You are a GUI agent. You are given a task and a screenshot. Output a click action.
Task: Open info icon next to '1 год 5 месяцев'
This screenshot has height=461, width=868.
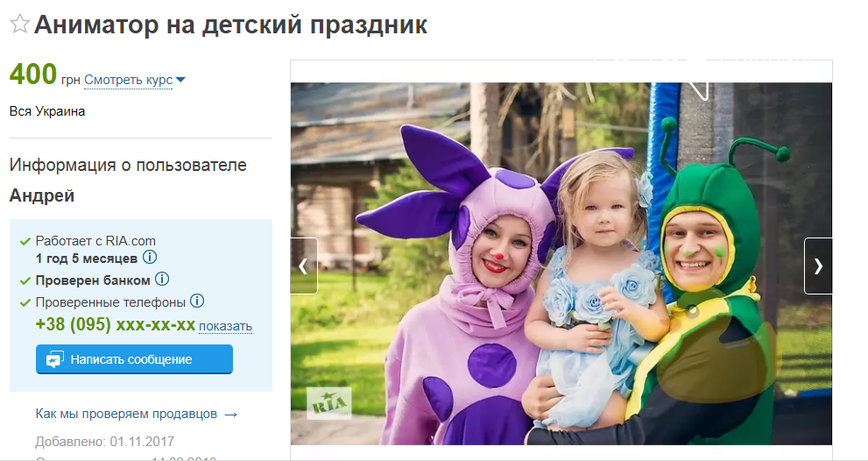(x=150, y=257)
